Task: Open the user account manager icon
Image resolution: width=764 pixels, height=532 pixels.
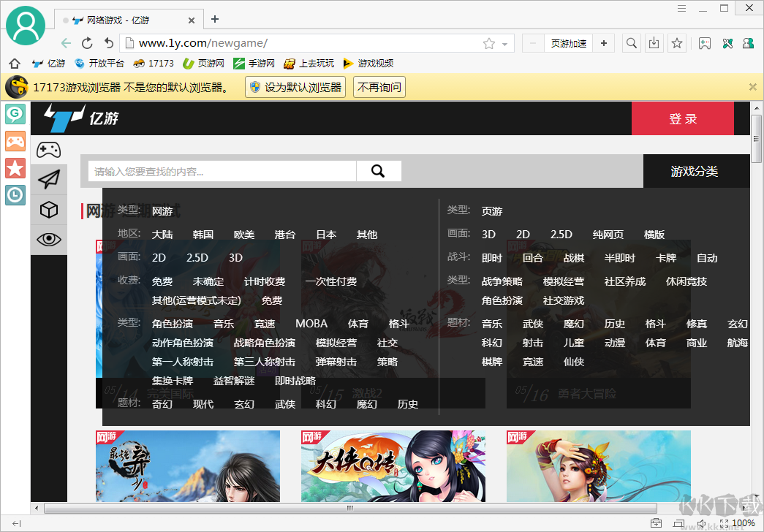Action: [748, 43]
